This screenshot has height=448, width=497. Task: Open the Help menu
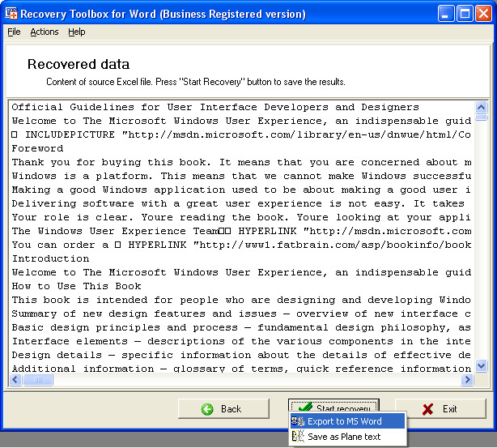point(77,32)
